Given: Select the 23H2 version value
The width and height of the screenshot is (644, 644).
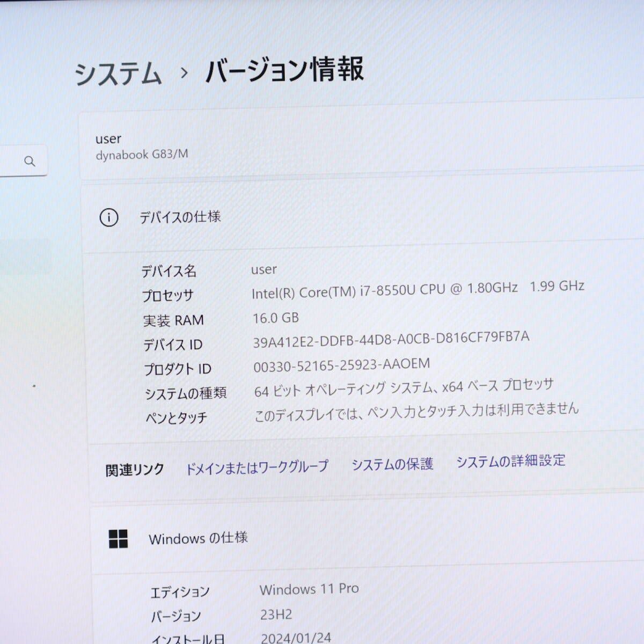Looking at the screenshot, I should (x=276, y=614).
